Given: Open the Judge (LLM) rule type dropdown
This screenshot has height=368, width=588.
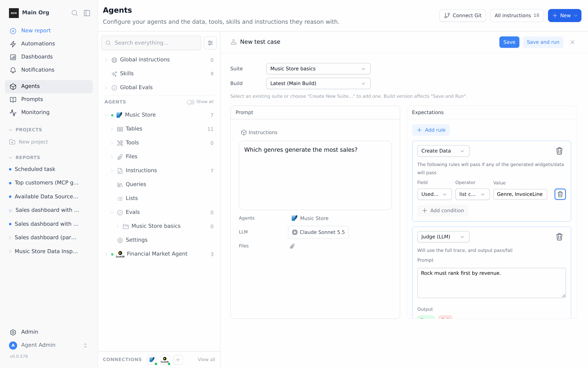Looking at the screenshot, I should pyautogui.click(x=443, y=237).
